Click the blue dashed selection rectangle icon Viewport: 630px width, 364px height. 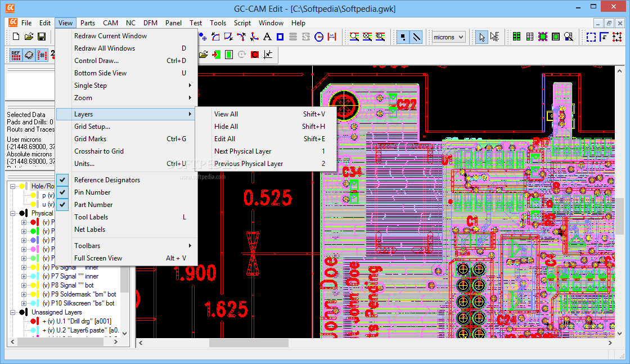[x=591, y=37]
